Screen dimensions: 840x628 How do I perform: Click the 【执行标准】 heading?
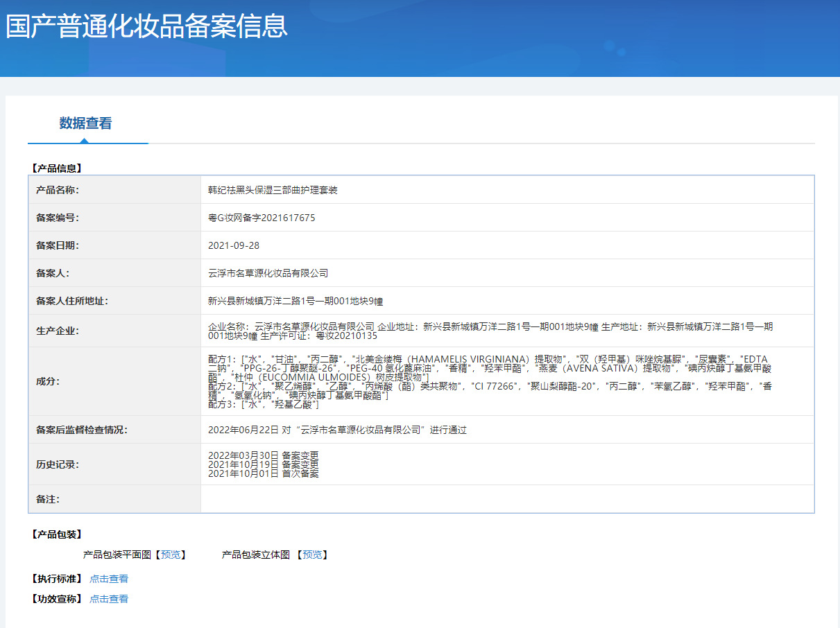[x=57, y=579]
